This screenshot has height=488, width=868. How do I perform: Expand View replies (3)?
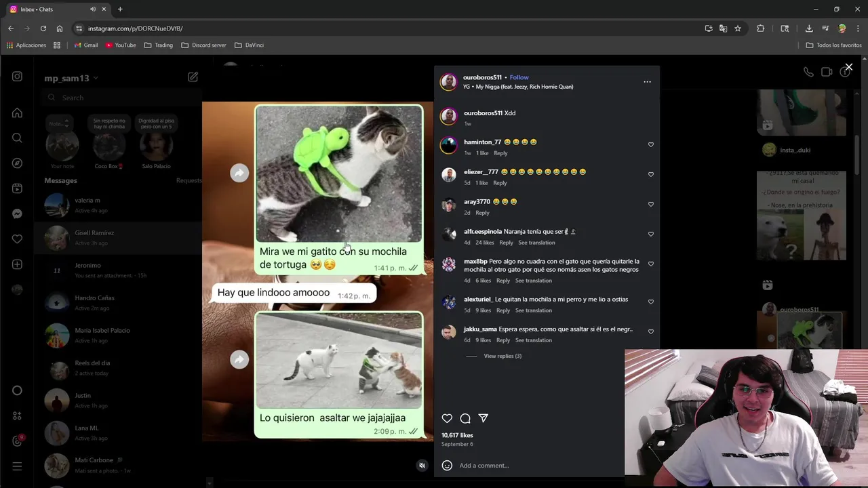(x=502, y=356)
